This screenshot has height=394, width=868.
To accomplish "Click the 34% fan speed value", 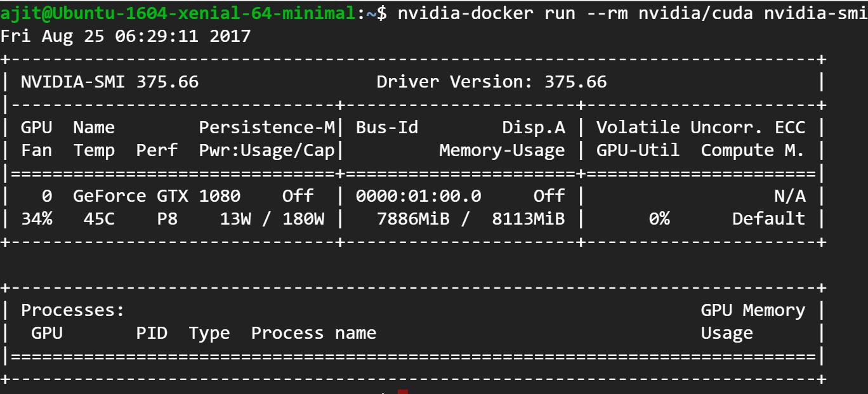I will [x=37, y=219].
